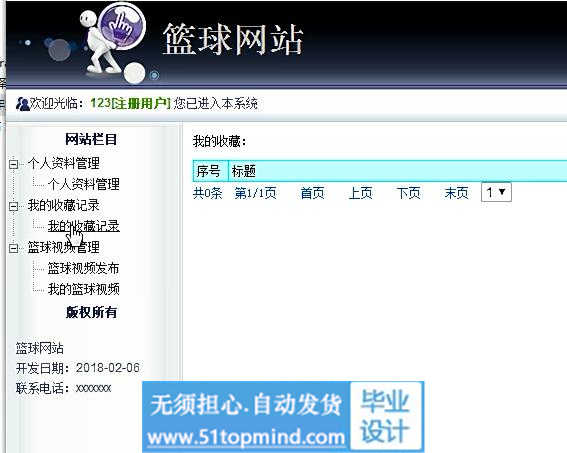Collapse the 个人资料管理 tree node

[x=13, y=164]
